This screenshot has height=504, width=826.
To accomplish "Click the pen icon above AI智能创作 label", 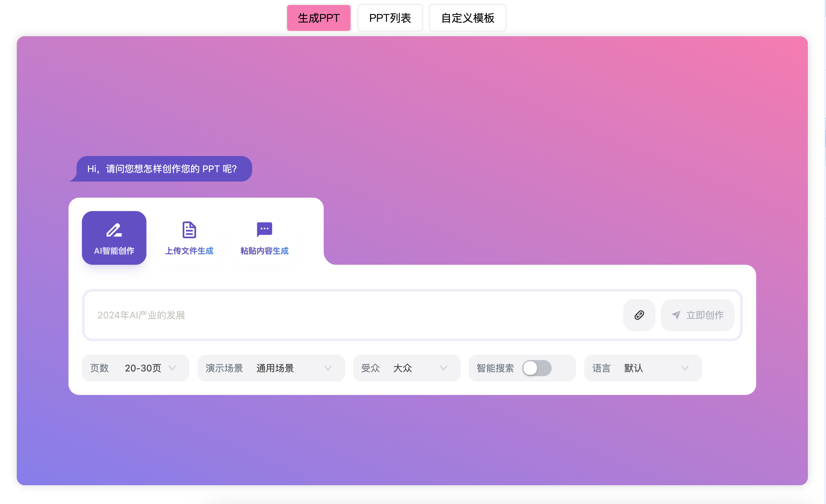I will click(114, 230).
